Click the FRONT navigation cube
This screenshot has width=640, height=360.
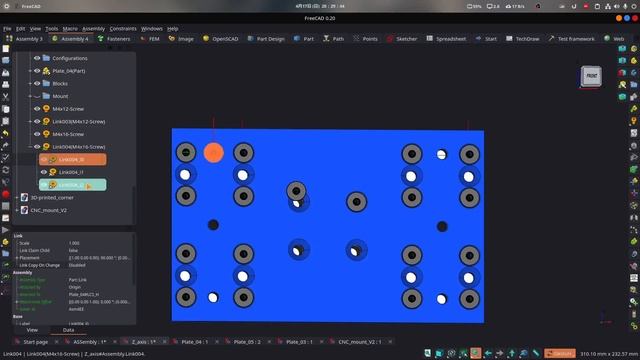point(591,76)
